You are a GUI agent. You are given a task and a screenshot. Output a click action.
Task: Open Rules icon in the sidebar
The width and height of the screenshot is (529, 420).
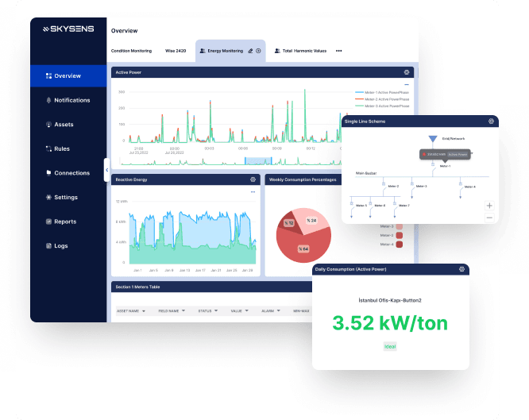point(48,148)
